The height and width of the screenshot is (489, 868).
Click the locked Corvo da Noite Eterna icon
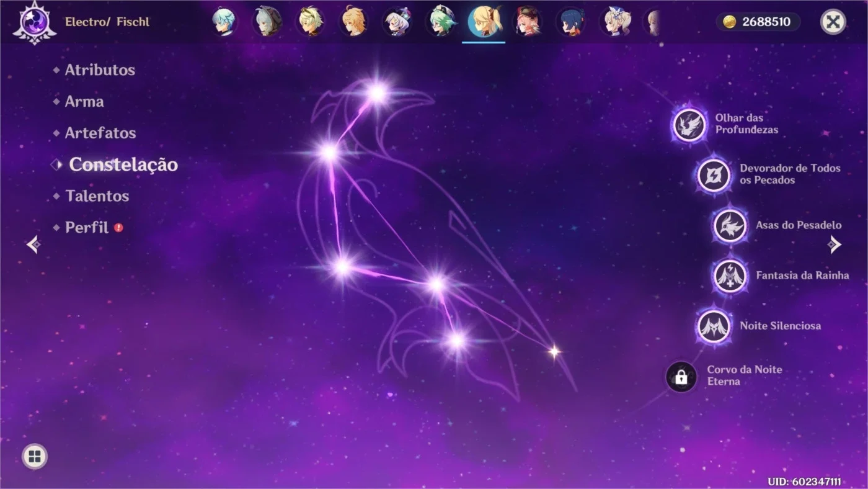click(x=681, y=377)
